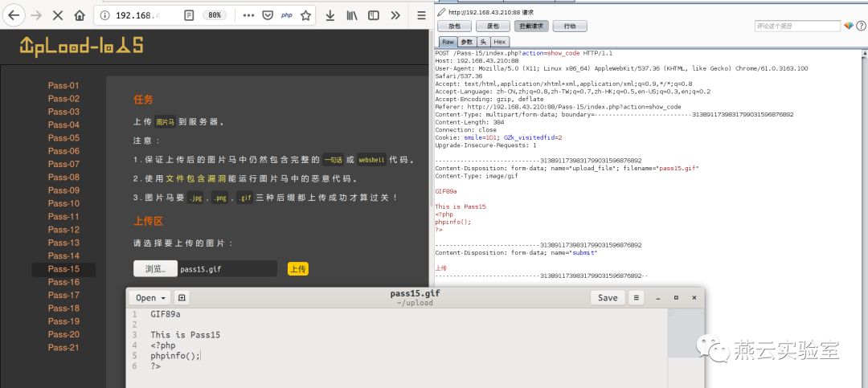Viewport: 868px width, 388px height.
Task: Switch to the 参数 params tab
Action: click(467, 42)
